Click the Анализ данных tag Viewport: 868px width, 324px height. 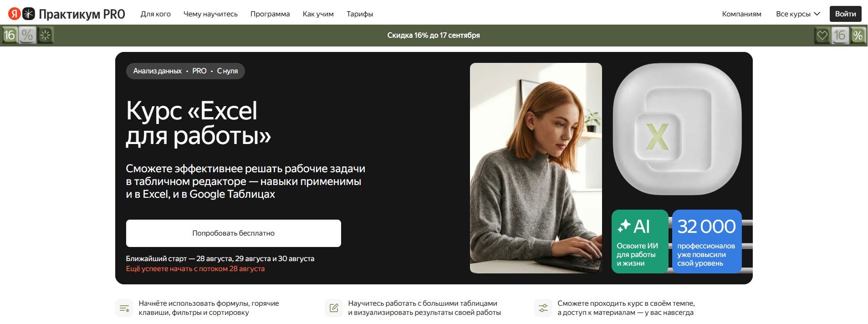pos(157,71)
